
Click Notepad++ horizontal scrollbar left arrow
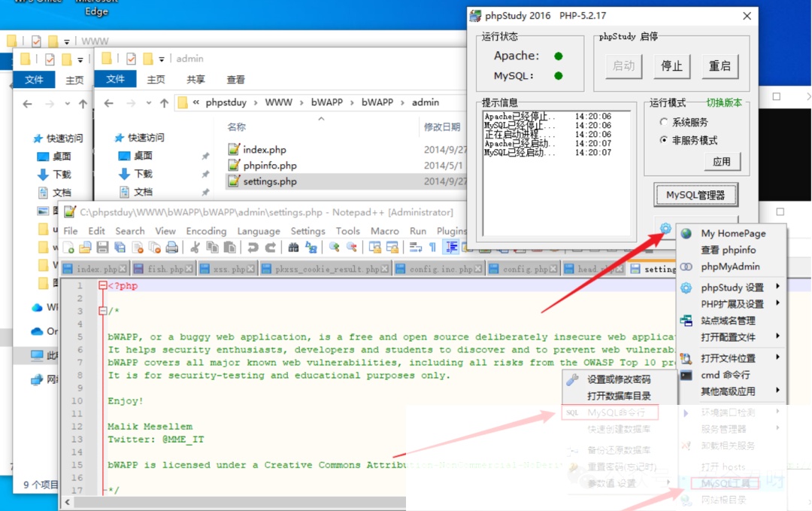tap(68, 502)
